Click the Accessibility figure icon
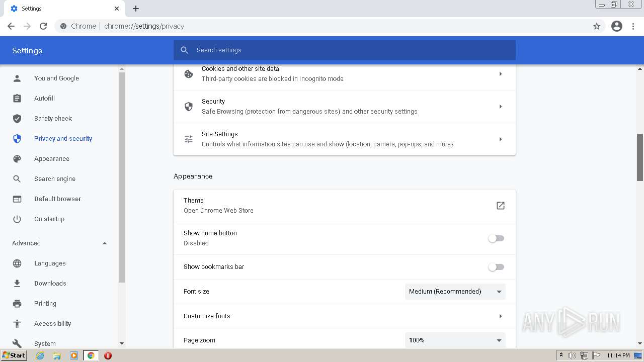Image resolution: width=644 pixels, height=362 pixels. [17, 324]
